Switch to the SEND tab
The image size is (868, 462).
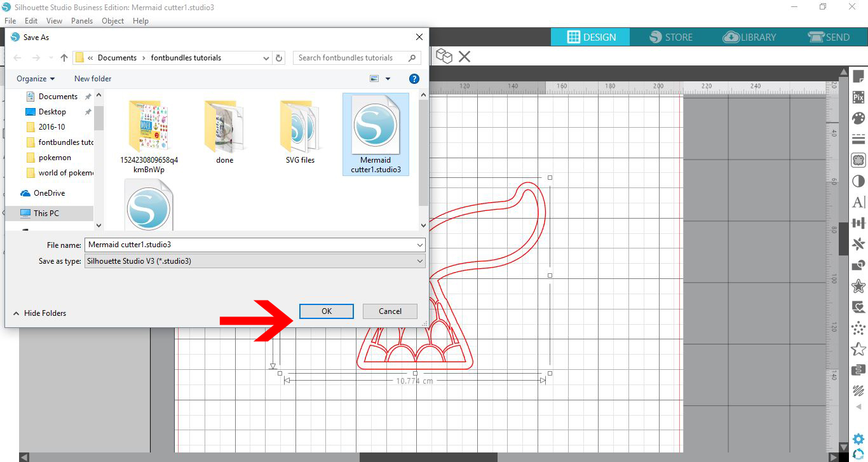[x=829, y=37]
